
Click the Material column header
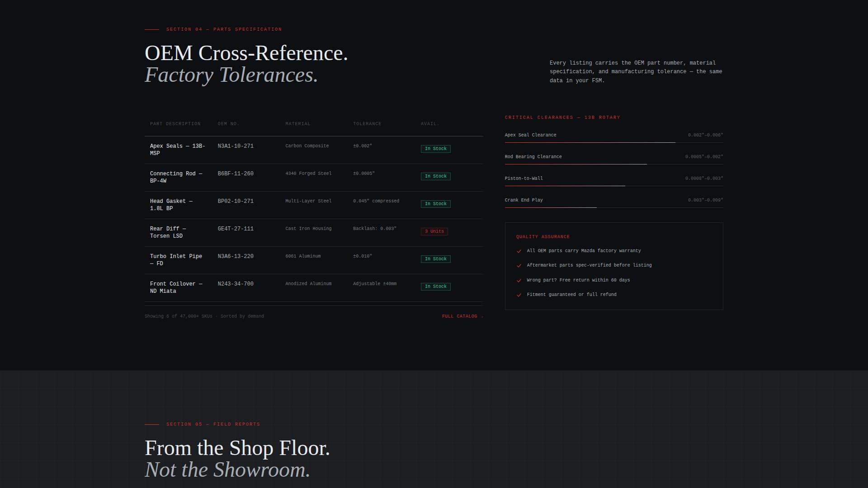click(297, 124)
